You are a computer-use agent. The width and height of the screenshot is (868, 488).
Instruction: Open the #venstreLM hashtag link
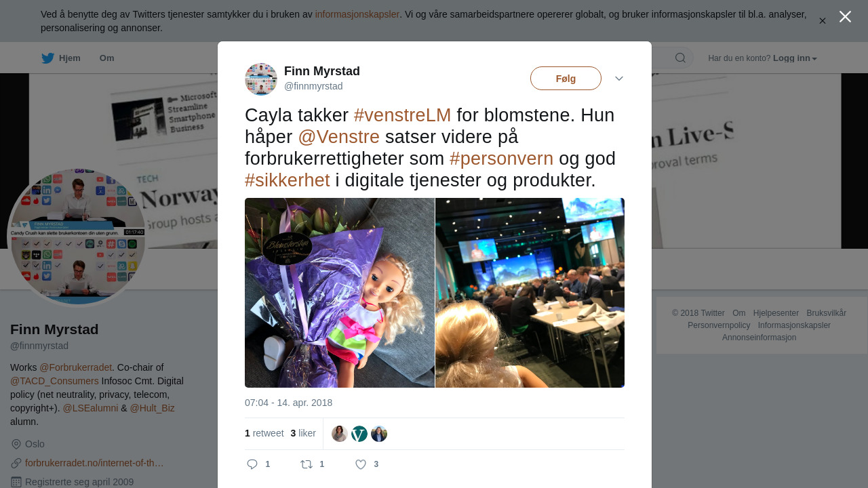tap(402, 115)
